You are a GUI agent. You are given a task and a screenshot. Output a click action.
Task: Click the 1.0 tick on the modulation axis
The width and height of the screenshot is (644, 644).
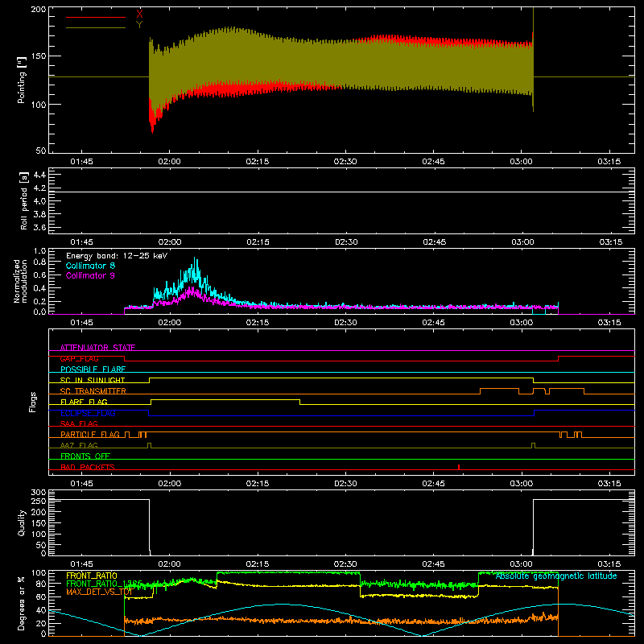point(39,251)
